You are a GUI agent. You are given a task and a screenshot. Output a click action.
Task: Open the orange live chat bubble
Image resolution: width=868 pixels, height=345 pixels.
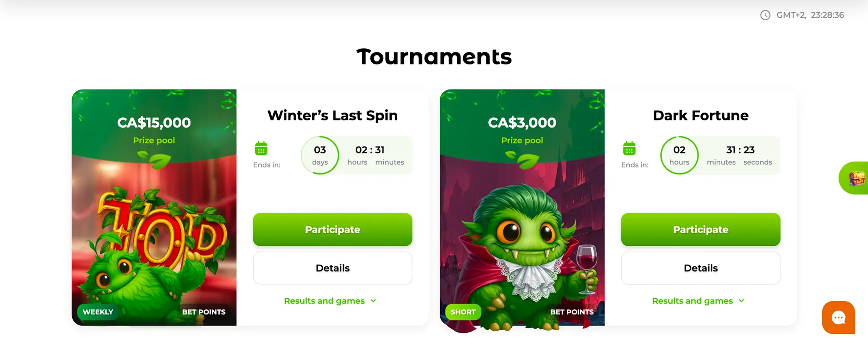tap(838, 317)
